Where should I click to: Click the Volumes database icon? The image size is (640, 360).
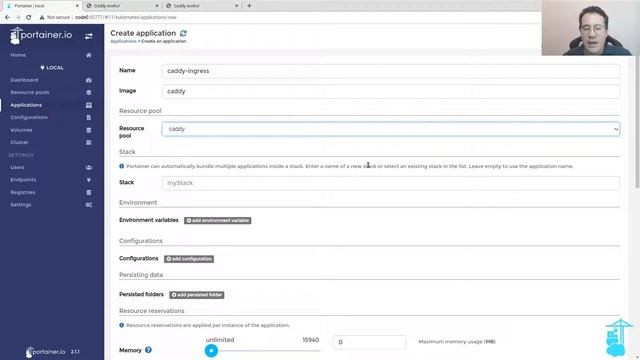(89, 130)
